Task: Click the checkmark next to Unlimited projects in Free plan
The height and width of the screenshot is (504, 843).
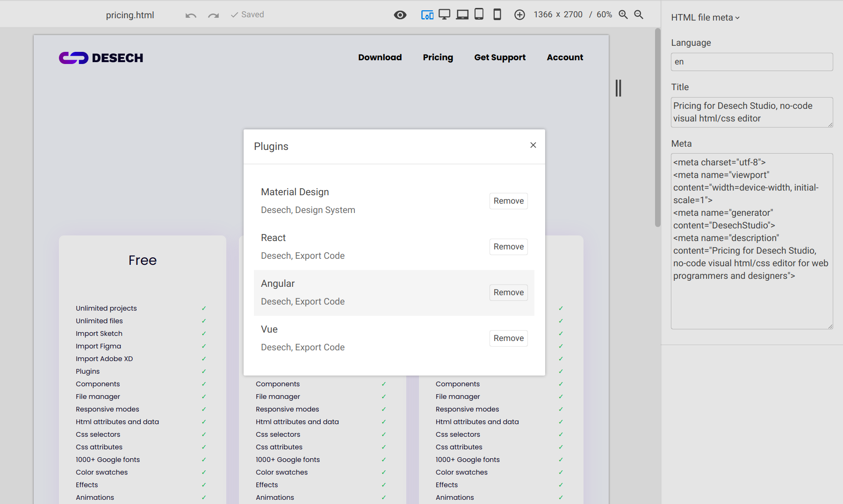Action: pos(204,308)
